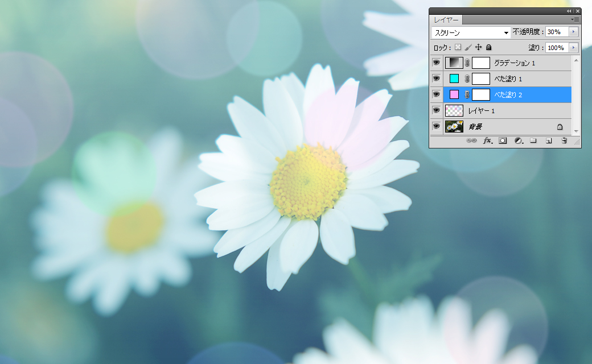The image size is (592, 364).
Task: Click the mask link on べた塗り 1
Action: (467, 79)
